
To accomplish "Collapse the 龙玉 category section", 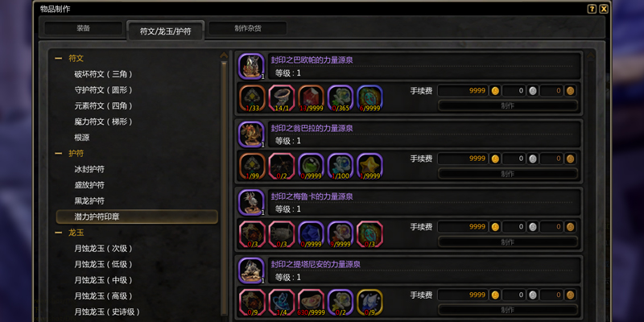I will pyautogui.click(x=59, y=233).
